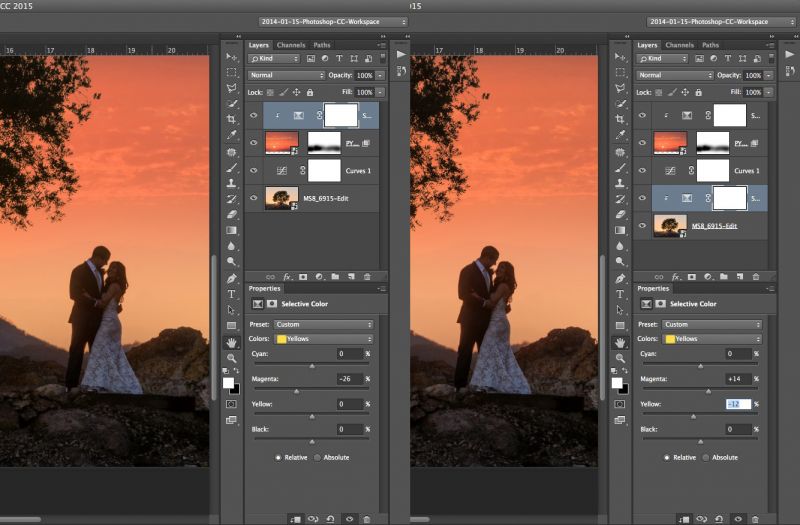The image size is (800, 525).
Task: Delete layer with left Layers panel trash icon
Action: point(367,277)
